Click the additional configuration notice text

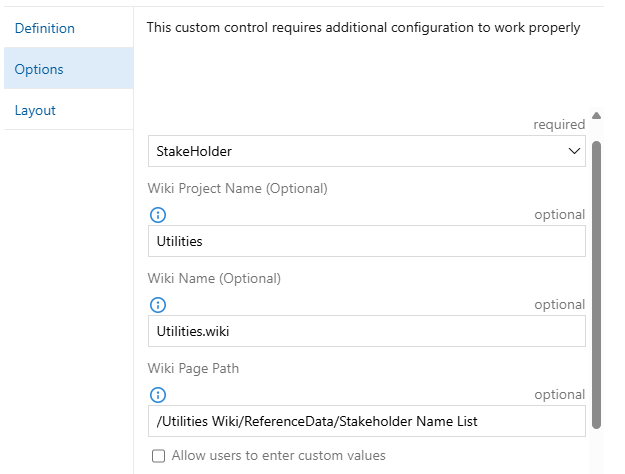coord(363,28)
